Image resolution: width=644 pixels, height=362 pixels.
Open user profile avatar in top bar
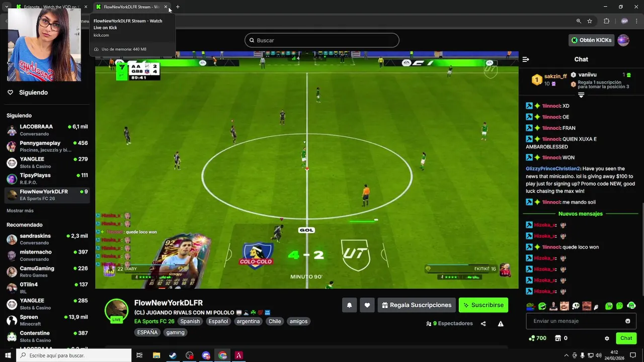click(x=623, y=40)
